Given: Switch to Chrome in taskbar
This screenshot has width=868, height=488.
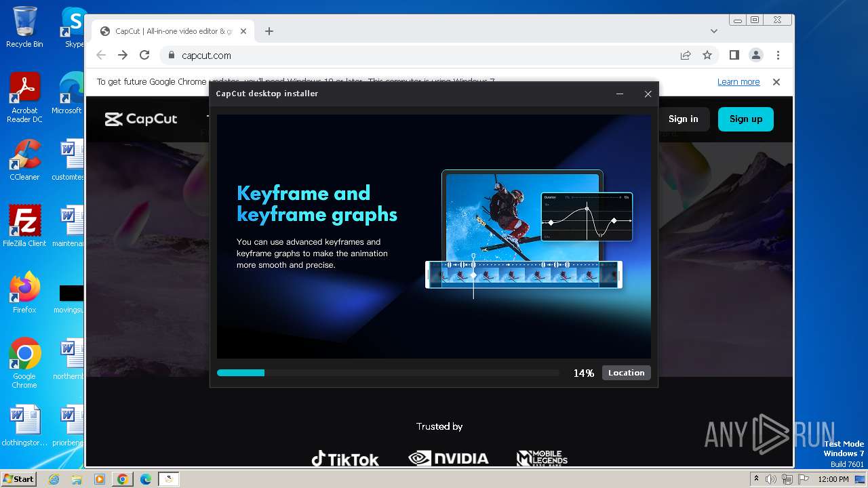Looking at the screenshot, I should pyautogui.click(x=122, y=479).
